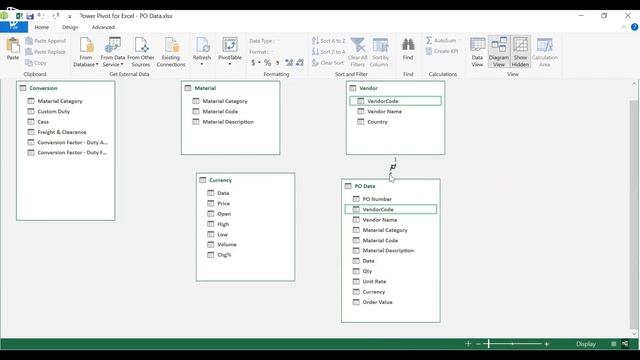
Task: Click grid view icon in status bar
Action: [613, 344]
